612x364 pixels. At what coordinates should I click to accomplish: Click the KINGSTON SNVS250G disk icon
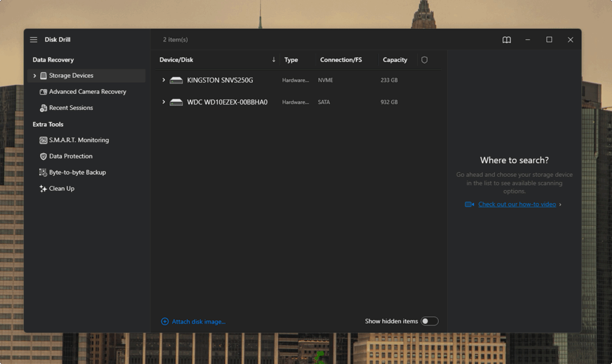pos(176,80)
